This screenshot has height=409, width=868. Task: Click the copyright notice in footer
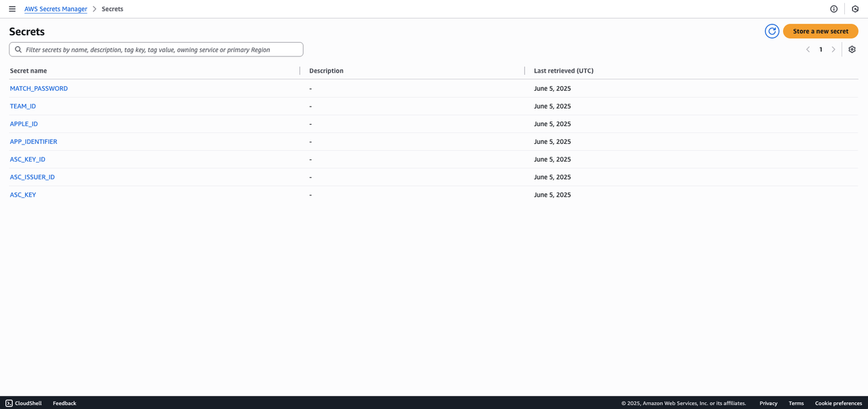tap(684, 403)
